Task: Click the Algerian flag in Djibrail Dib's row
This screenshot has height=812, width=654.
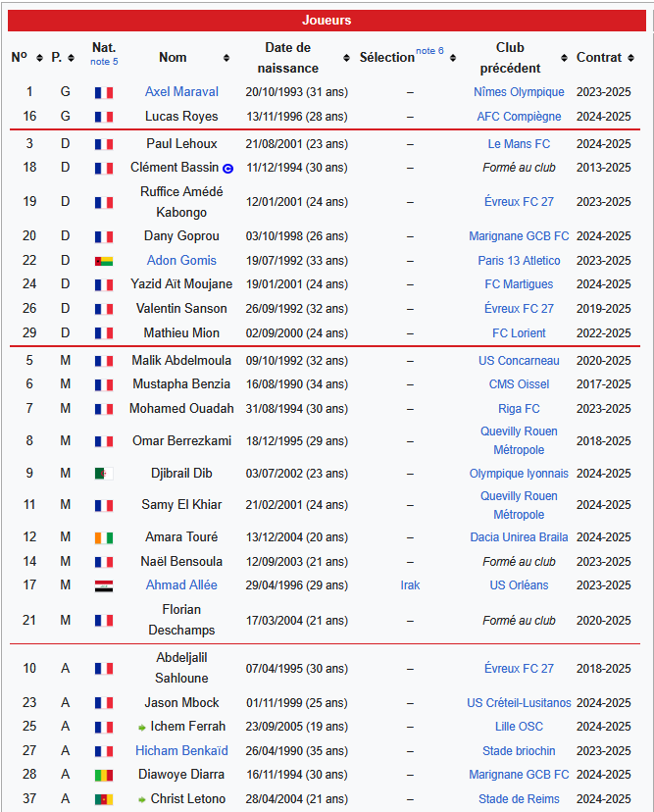Action: pos(103,474)
